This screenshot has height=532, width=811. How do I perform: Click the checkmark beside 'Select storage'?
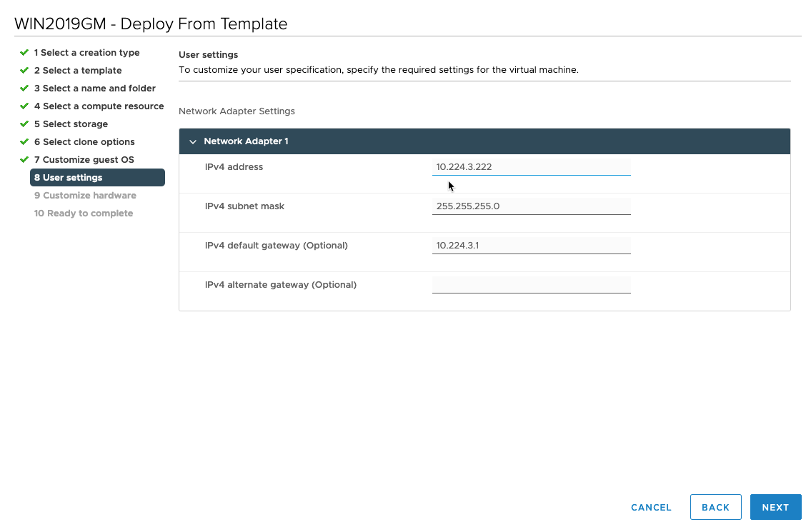[24, 124]
